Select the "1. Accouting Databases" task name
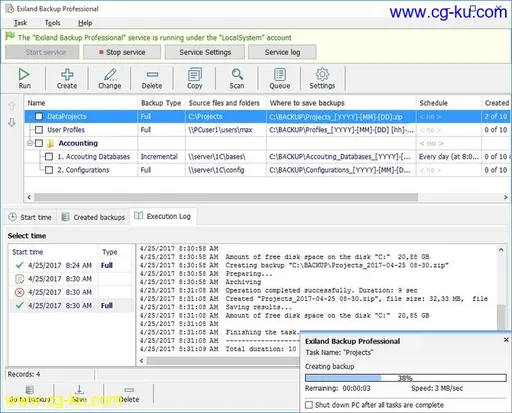Viewport: 512px width, 413px height. click(94, 157)
